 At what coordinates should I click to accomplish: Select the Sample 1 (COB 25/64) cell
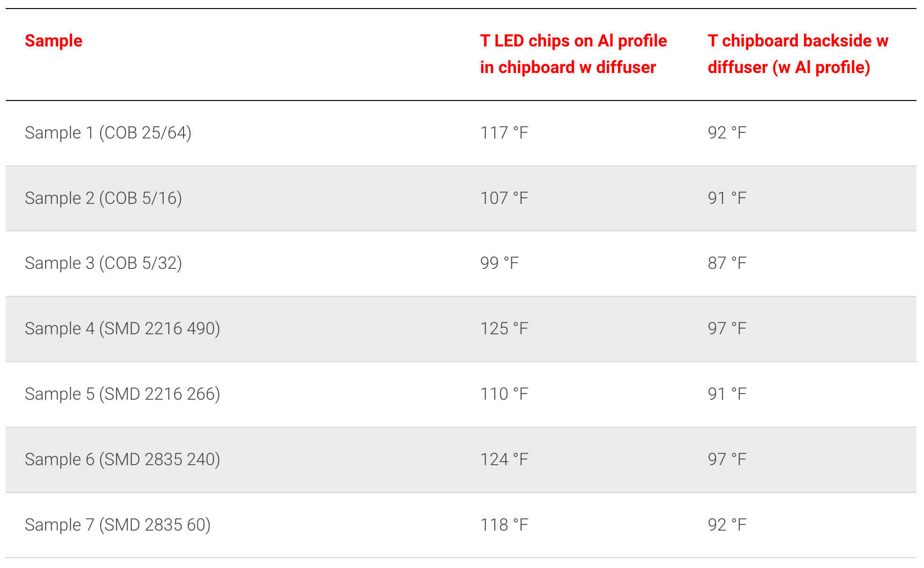click(x=108, y=133)
